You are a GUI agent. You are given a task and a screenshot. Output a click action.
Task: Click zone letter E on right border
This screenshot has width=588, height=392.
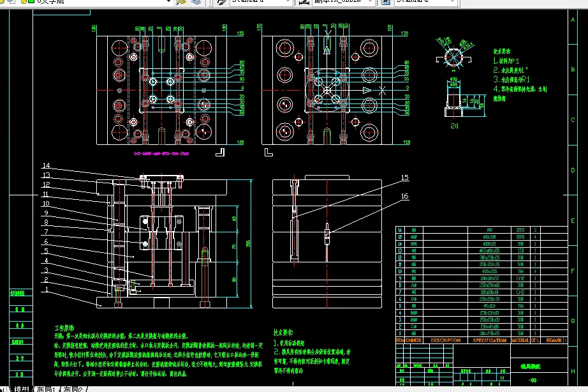[x=573, y=221]
